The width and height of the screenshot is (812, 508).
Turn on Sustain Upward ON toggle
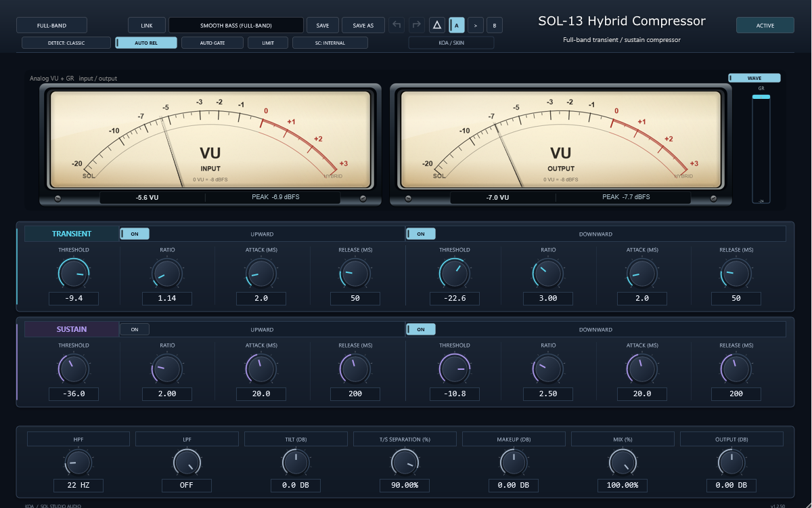pyautogui.click(x=135, y=329)
